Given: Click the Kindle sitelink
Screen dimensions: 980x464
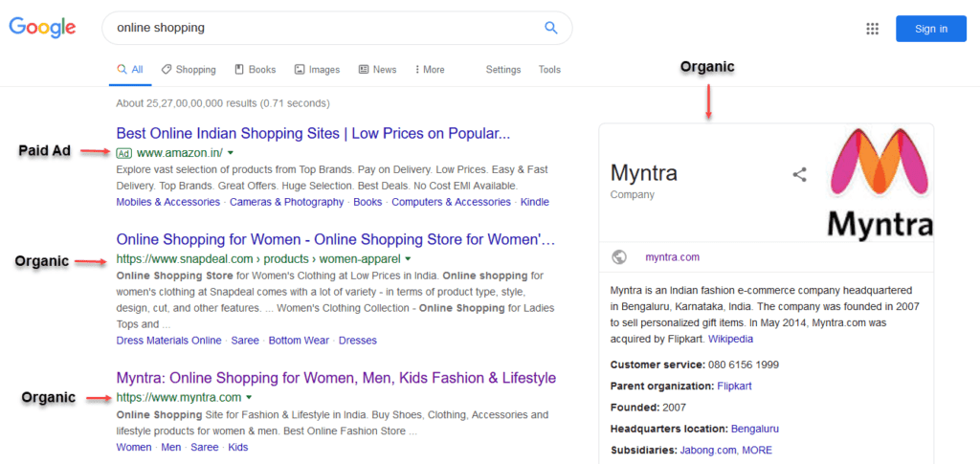Looking at the screenshot, I should [x=534, y=202].
